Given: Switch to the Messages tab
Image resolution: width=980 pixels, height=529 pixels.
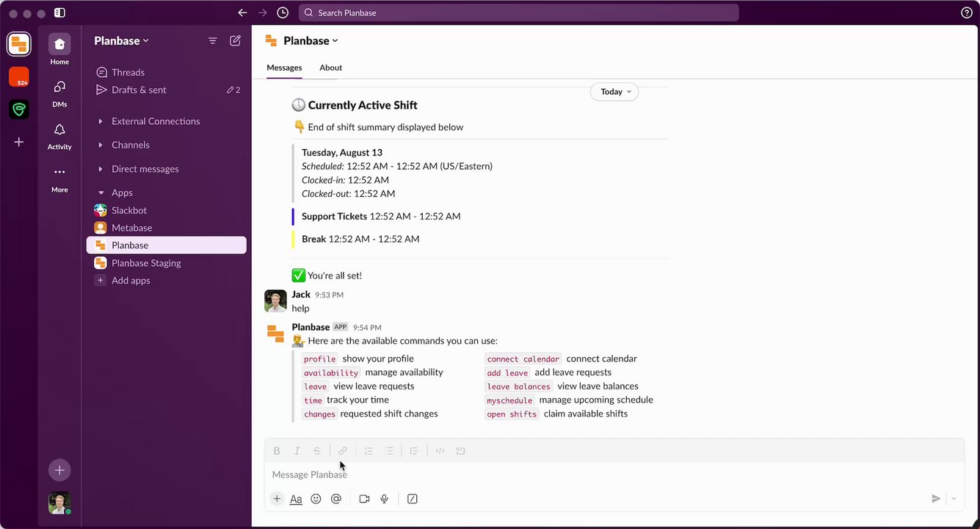Looking at the screenshot, I should click(284, 68).
